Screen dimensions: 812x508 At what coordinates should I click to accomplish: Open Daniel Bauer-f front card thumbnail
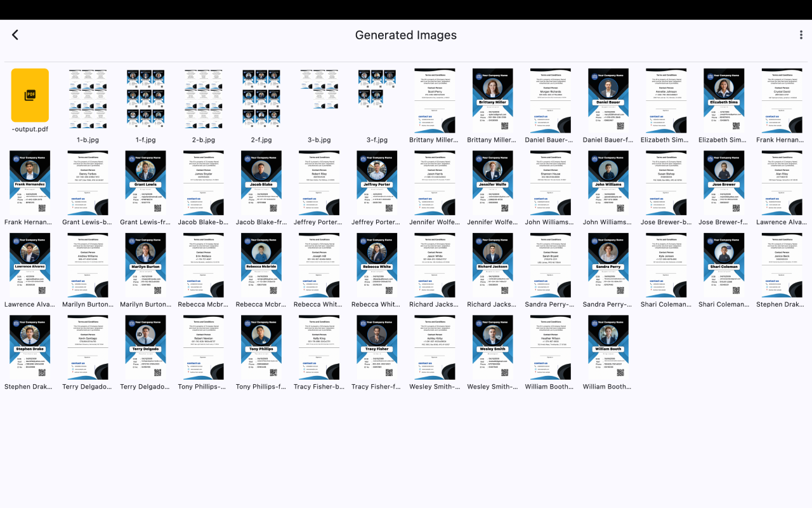pyautogui.click(x=608, y=101)
